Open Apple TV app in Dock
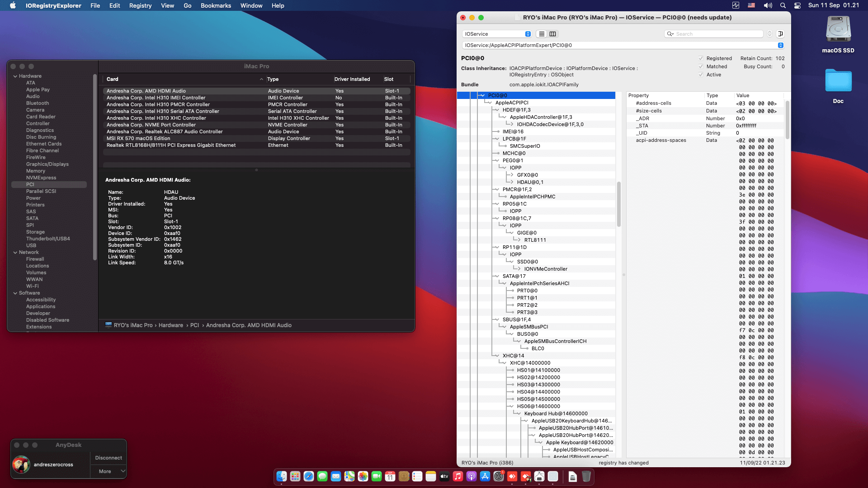The width and height of the screenshot is (868, 488). click(444, 476)
